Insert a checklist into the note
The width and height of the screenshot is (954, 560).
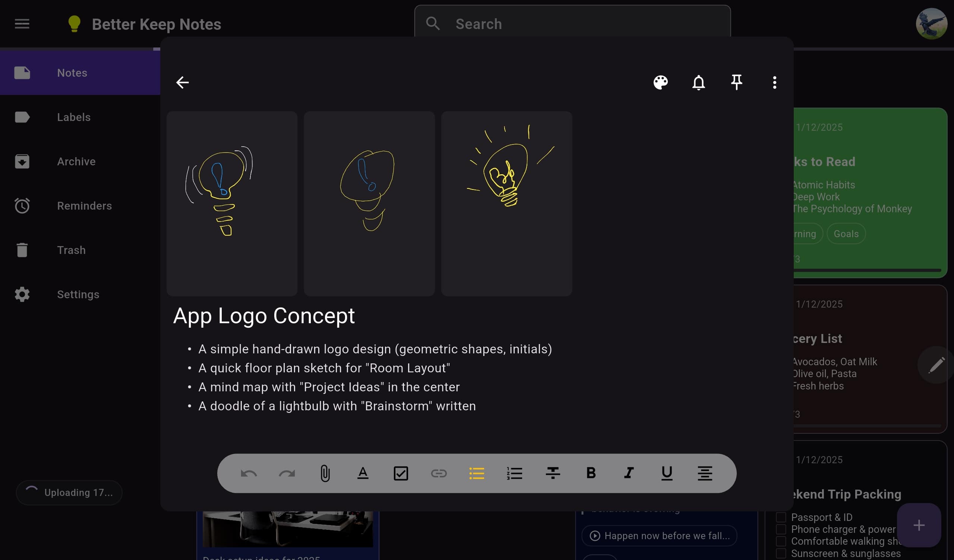point(401,473)
